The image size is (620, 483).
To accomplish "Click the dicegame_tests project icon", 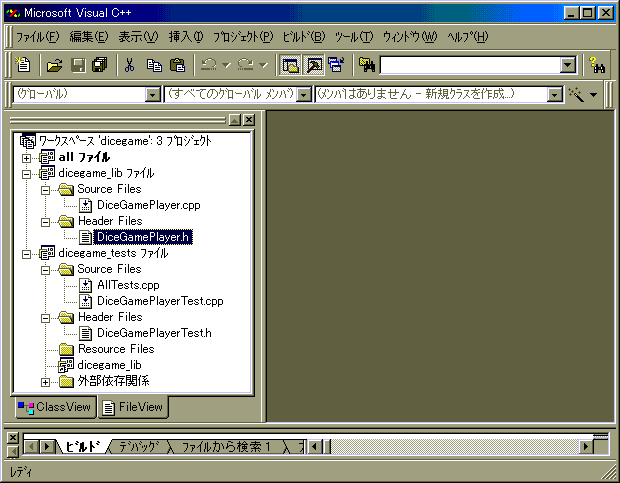I will [x=47, y=253].
